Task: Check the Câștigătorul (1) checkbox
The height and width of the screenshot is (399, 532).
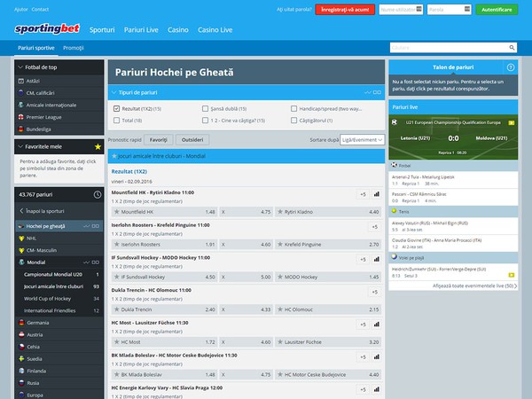Action: pyautogui.click(x=293, y=120)
